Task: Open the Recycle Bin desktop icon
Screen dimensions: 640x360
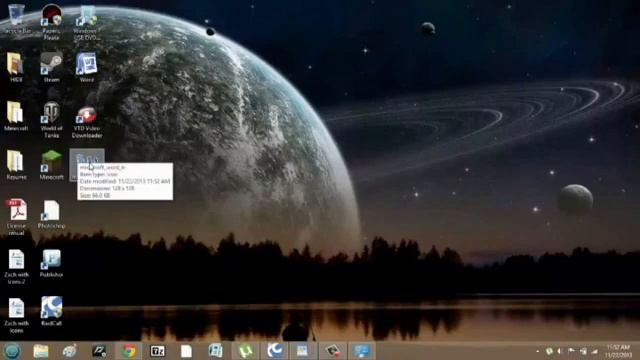Action: click(x=16, y=18)
